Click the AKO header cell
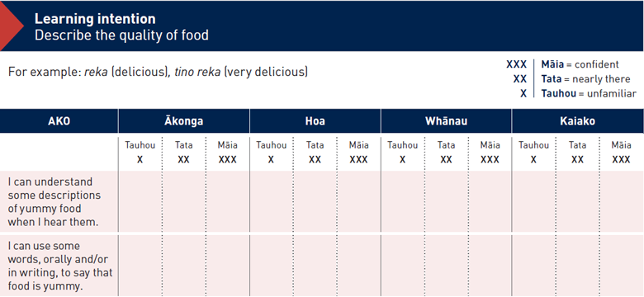The width and height of the screenshot is (644, 297). (x=59, y=121)
